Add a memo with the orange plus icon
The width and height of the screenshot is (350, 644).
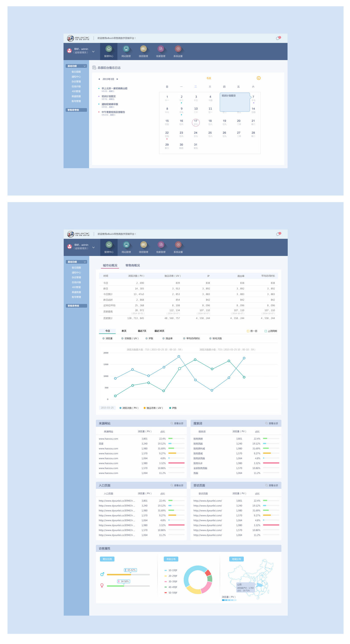[259, 78]
